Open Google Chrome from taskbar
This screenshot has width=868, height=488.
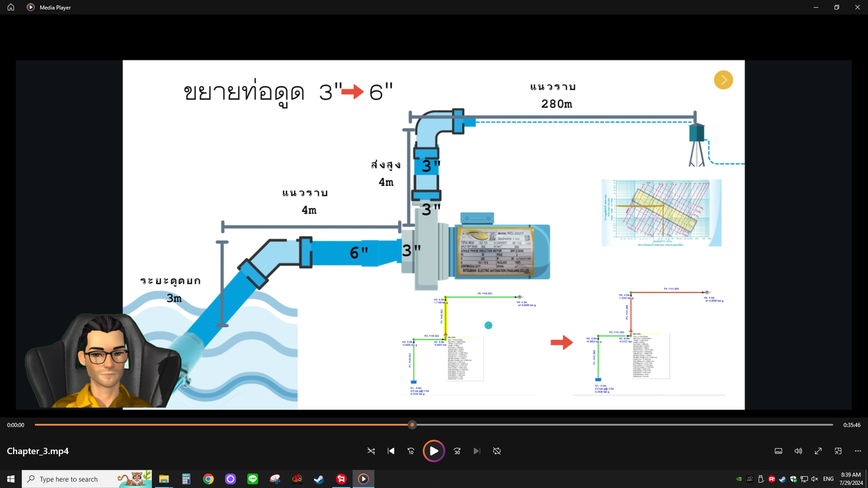point(209,479)
